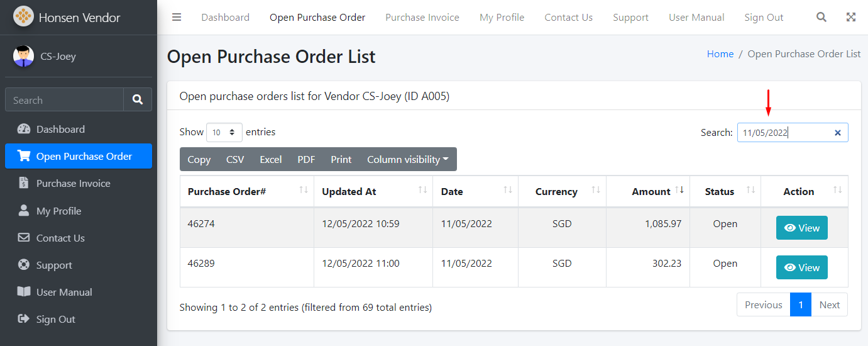Click the CS-Joey user avatar
868x346 pixels.
tap(24, 56)
